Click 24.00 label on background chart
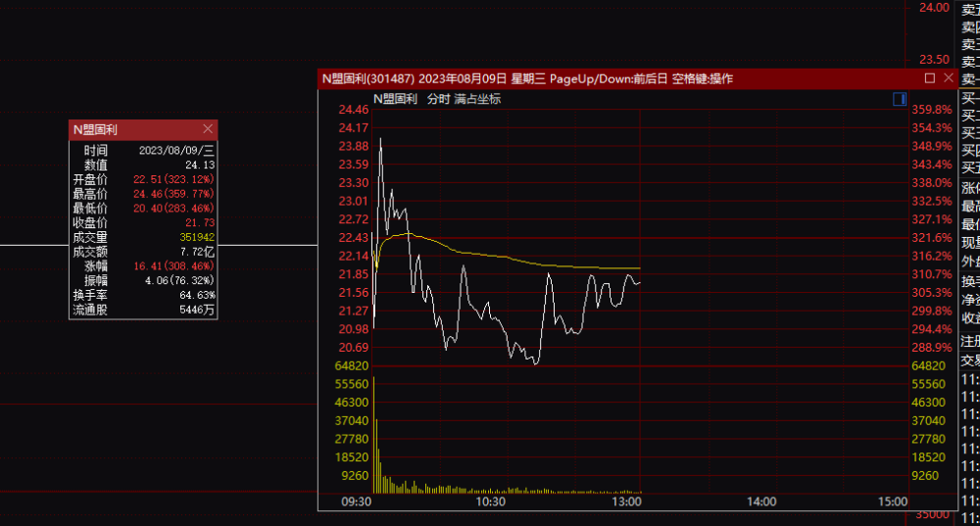Image resolution: width=980 pixels, height=526 pixels. point(934,8)
